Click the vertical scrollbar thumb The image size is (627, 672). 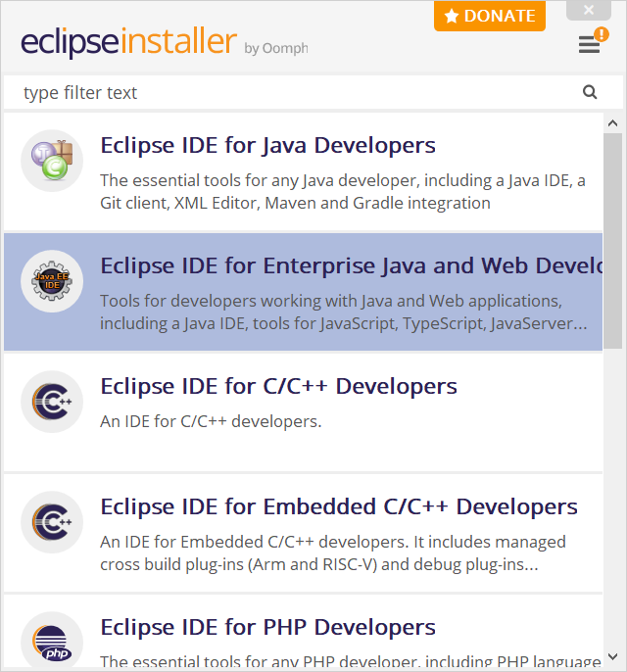click(x=613, y=241)
